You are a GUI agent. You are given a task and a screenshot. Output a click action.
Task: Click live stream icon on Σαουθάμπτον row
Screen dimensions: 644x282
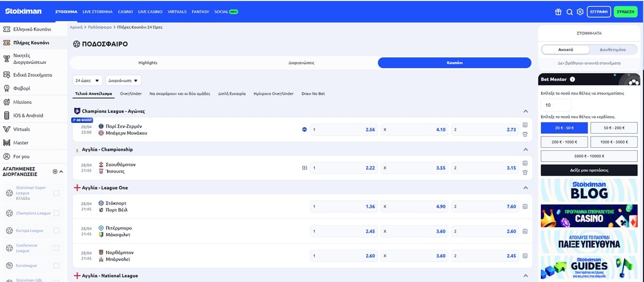pos(304,168)
